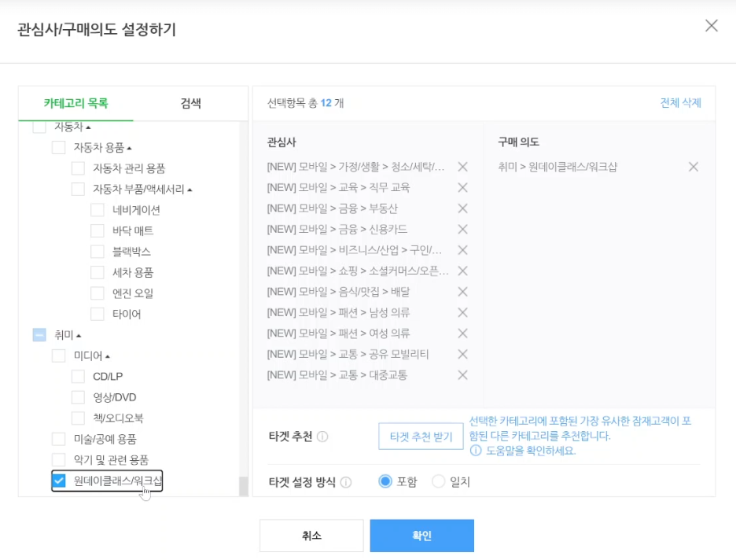This screenshot has width=736, height=560.
Task: Toggle the partially selected 취미 checkbox
Action: pyautogui.click(x=39, y=335)
